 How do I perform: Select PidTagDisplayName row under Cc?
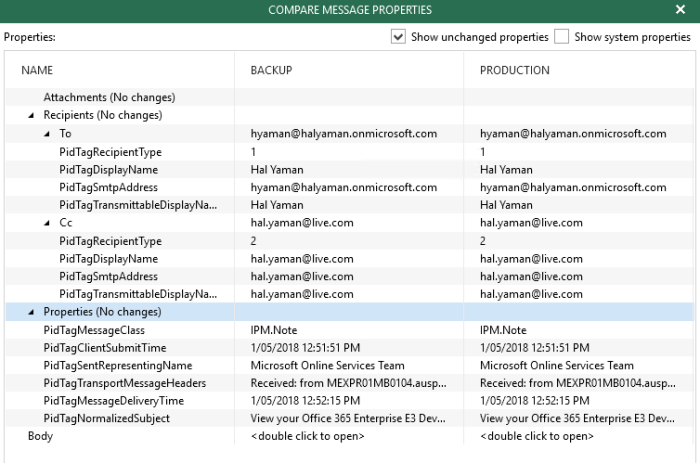(350, 259)
